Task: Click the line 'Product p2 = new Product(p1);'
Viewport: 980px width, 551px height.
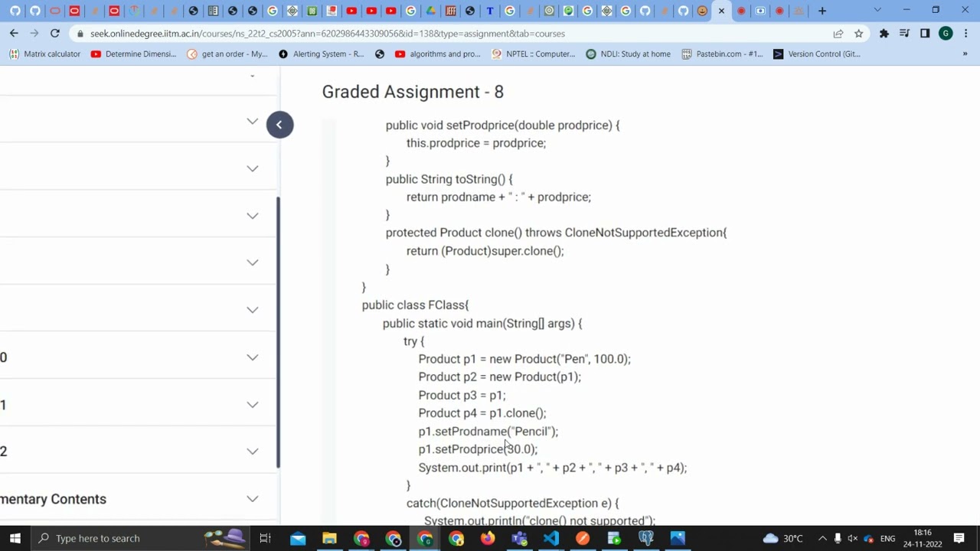Action: (500, 377)
